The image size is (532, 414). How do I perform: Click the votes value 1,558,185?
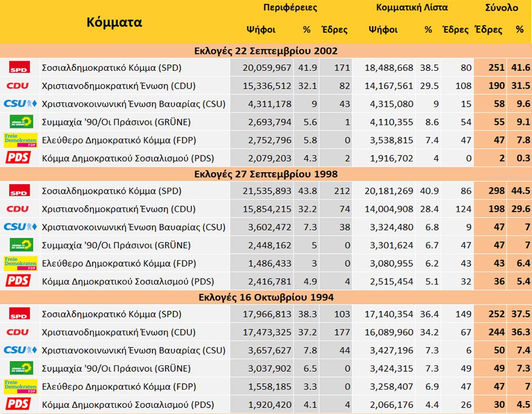(x=270, y=386)
